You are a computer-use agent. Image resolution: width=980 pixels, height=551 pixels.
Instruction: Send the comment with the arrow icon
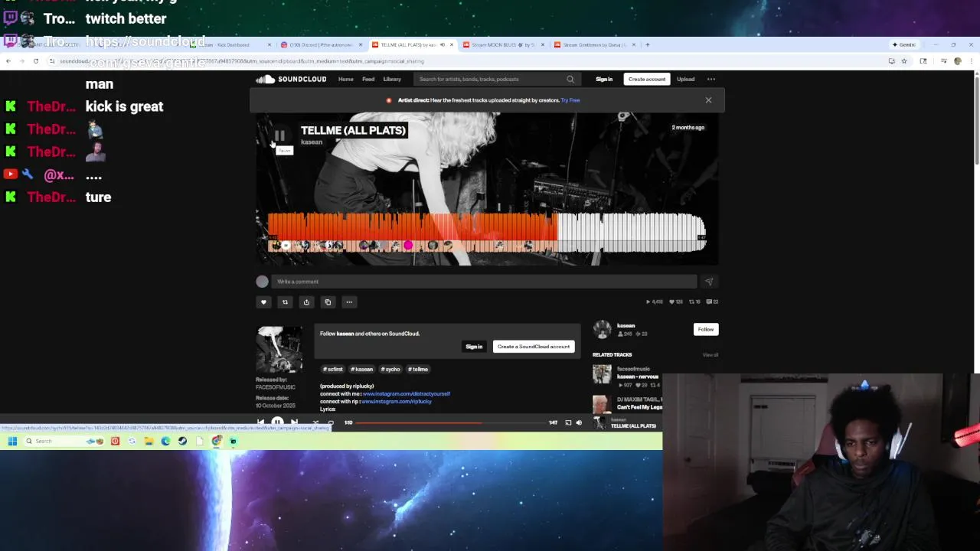coord(709,282)
